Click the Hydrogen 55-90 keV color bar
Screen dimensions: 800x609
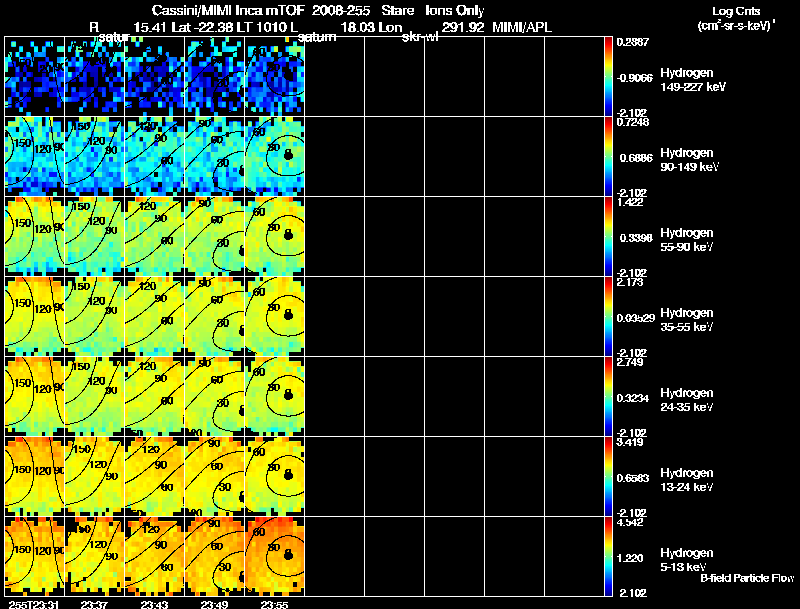click(608, 237)
